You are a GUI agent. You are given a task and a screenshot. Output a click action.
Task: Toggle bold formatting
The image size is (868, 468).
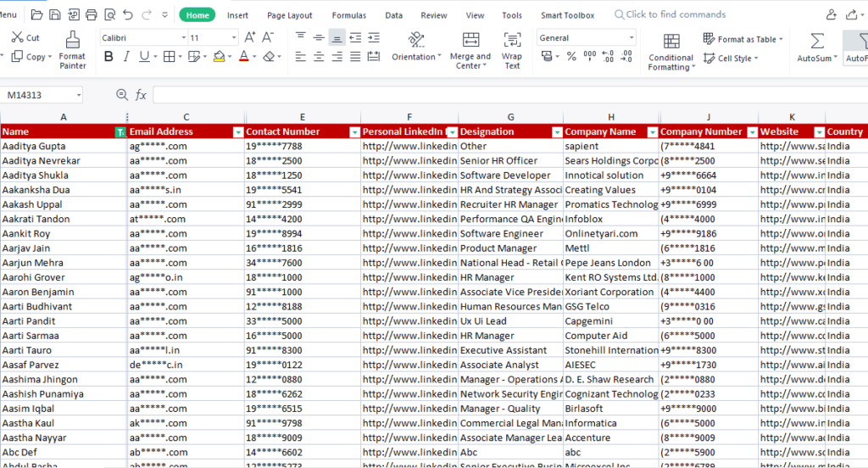tap(108, 57)
